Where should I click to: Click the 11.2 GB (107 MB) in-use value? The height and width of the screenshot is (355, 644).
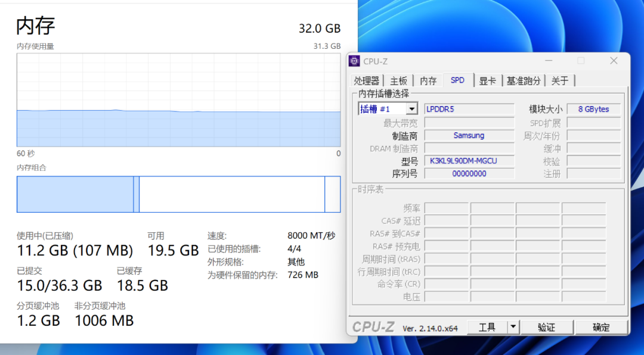[75, 250]
